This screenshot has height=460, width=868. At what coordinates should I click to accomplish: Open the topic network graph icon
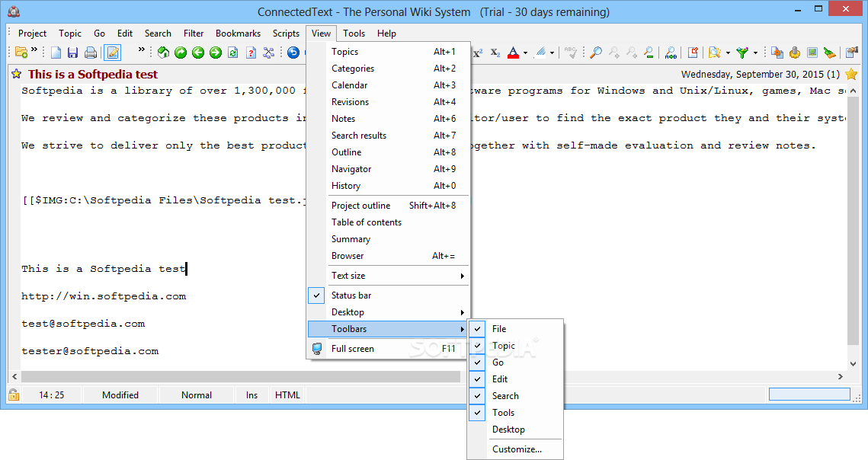(x=268, y=53)
